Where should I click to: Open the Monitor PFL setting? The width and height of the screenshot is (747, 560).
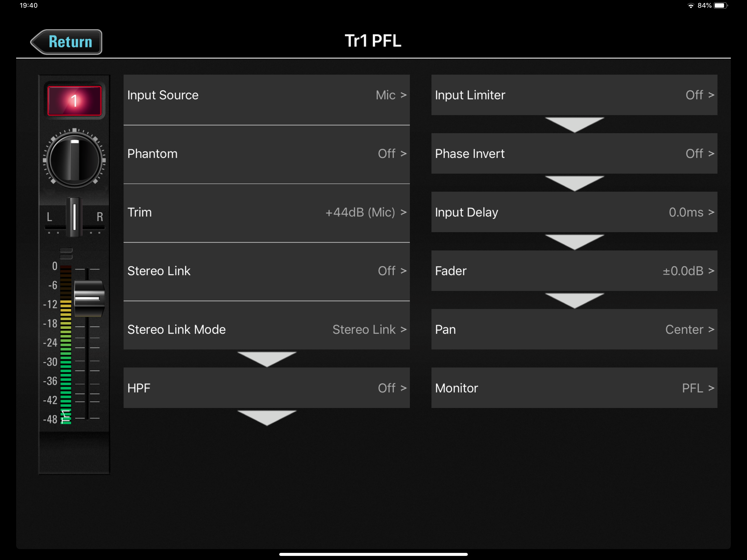[574, 388]
